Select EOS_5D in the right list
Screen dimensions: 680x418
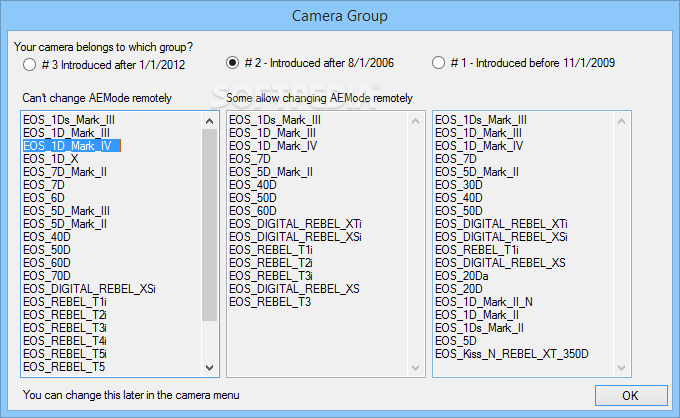456,341
